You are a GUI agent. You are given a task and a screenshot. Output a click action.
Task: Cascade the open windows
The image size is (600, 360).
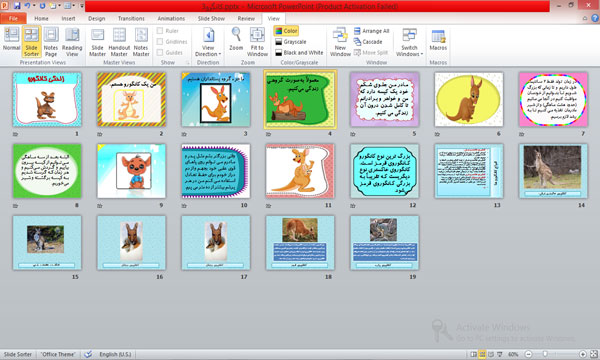368,42
